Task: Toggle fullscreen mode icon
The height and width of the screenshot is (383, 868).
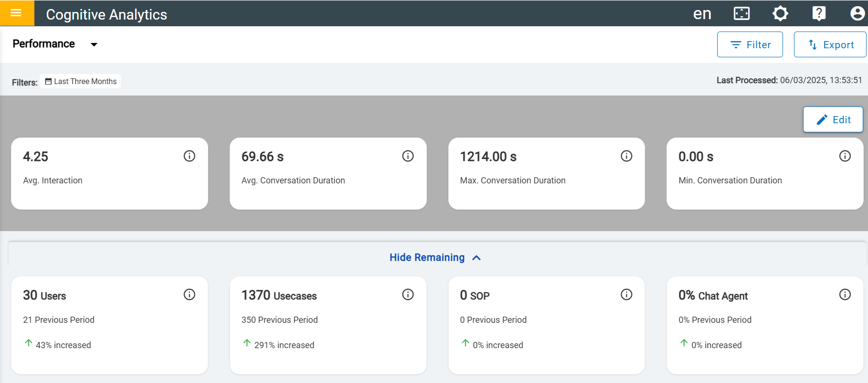Action: pos(741,13)
